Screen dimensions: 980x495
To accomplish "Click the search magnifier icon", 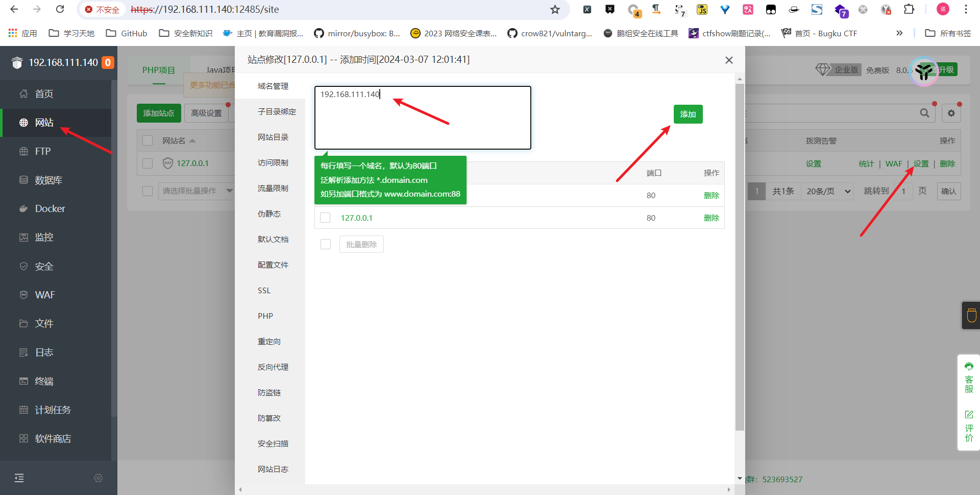I will (924, 113).
